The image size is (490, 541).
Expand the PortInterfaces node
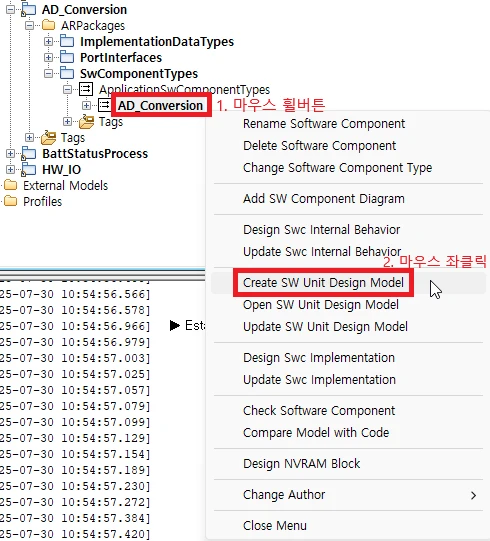coord(48,57)
